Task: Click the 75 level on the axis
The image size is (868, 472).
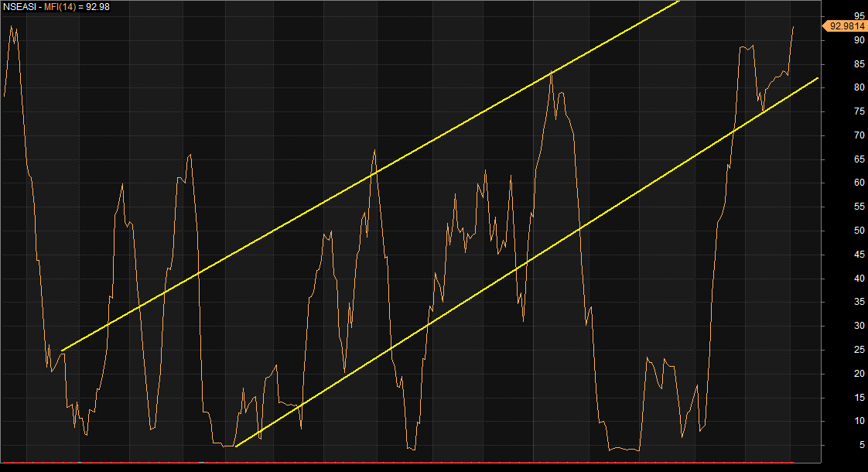Action: click(859, 111)
